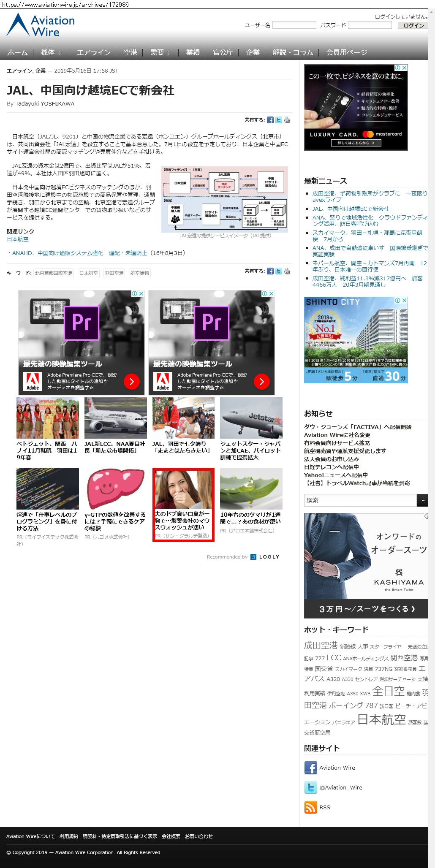Image resolution: width=435 pixels, height=868 pixels.
Task: Click the パスワード input field
Action: [370, 25]
